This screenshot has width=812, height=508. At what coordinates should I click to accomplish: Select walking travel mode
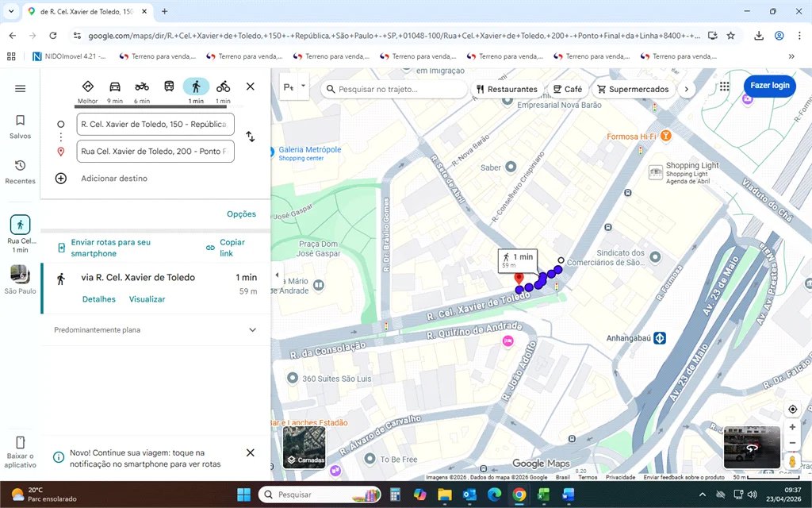pyautogui.click(x=196, y=90)
